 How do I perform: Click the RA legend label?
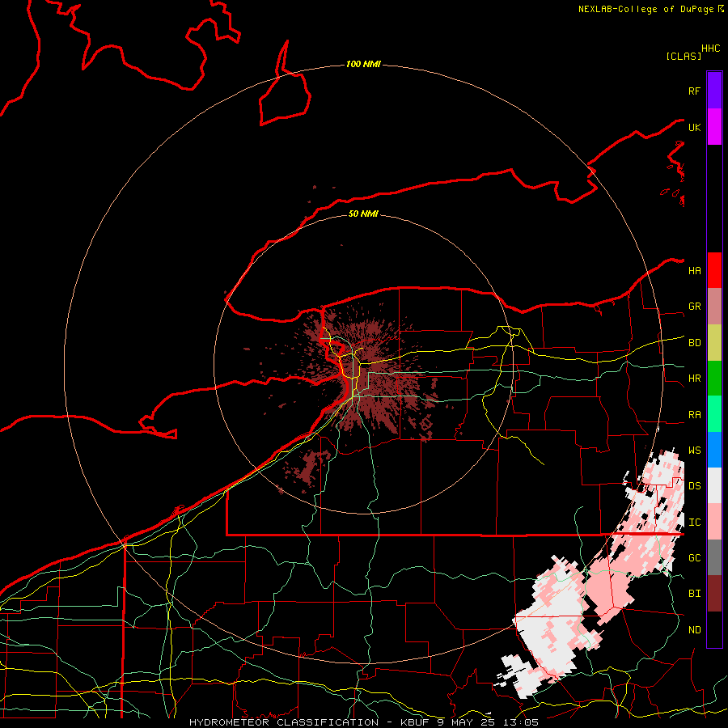[694, 415]
